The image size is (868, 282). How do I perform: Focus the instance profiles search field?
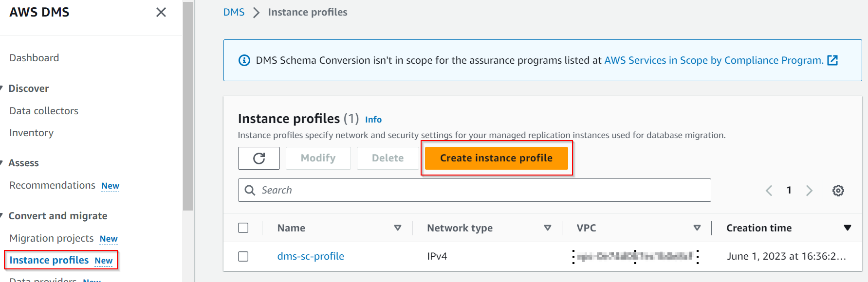coord(482,190)
